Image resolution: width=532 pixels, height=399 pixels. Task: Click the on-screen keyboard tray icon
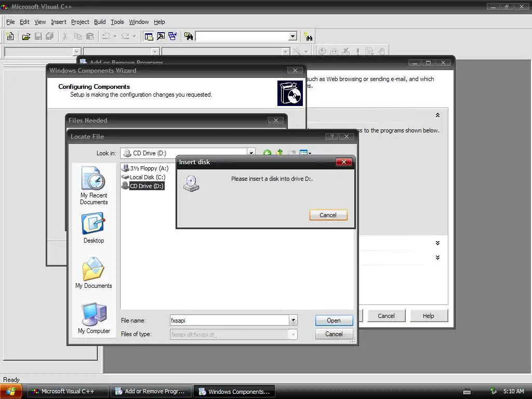[x=467, y=392]
